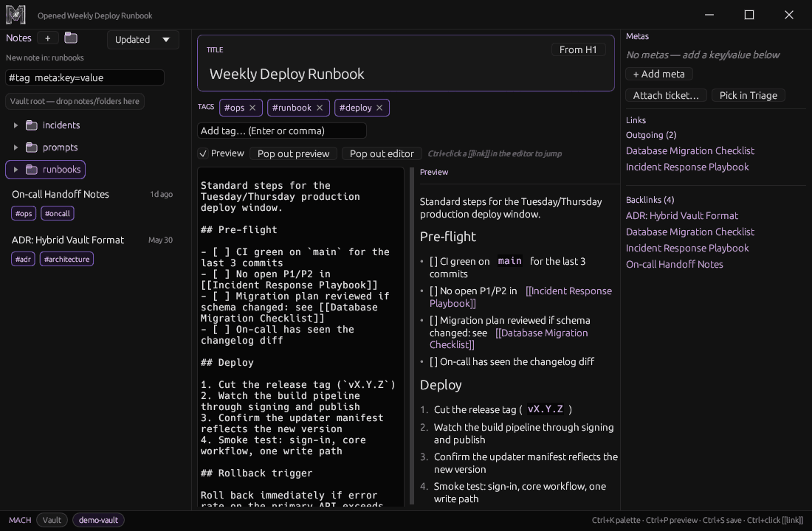Open the Updated sort dropdown
This screenshot has height=531, width=812.
pyautogui.click(x=143, y=40)
